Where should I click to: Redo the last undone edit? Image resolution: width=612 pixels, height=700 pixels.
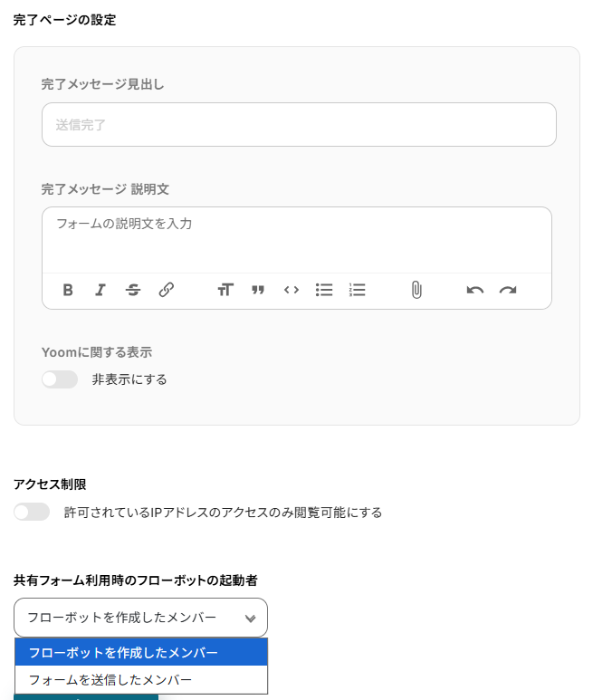click(x=508, y=290)
